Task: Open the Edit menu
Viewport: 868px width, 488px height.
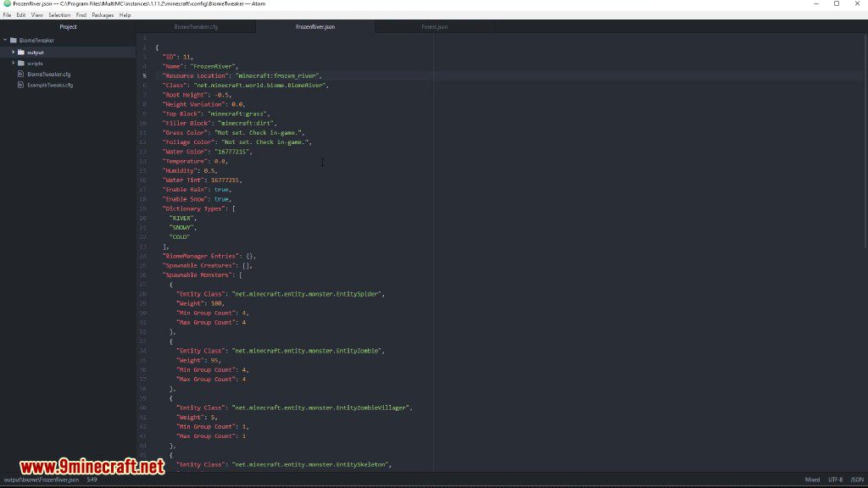Action: 21,15
